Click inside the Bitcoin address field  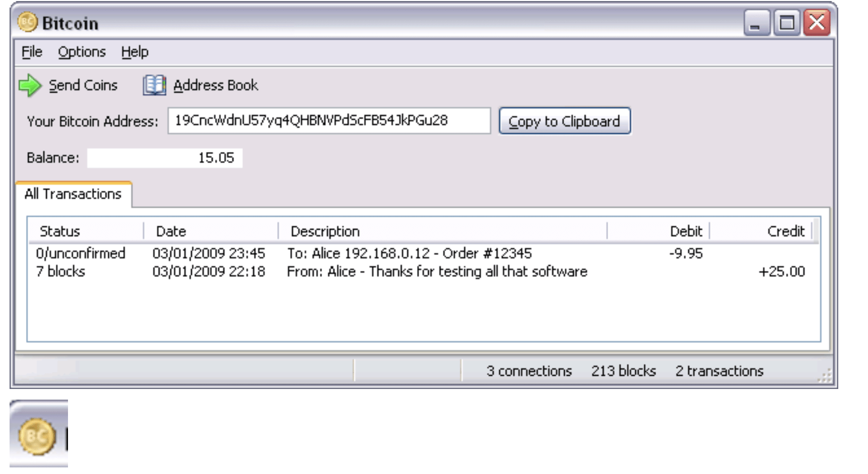(x=329, y=121)
